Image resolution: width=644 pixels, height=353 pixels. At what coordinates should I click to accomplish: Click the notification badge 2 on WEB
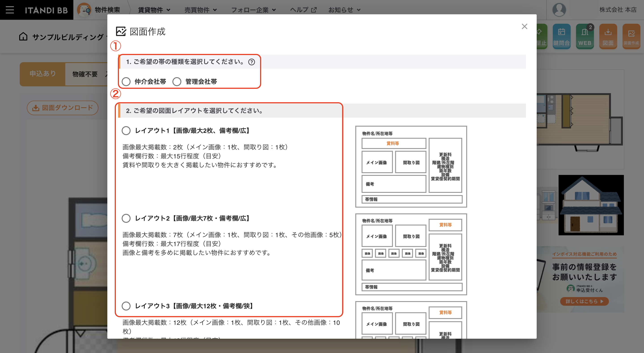pos(590,27)
